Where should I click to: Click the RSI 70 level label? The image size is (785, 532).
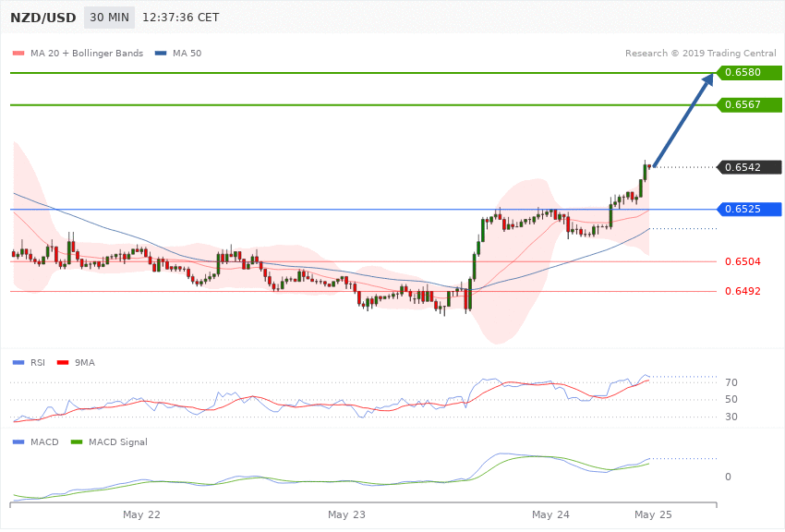731,382
